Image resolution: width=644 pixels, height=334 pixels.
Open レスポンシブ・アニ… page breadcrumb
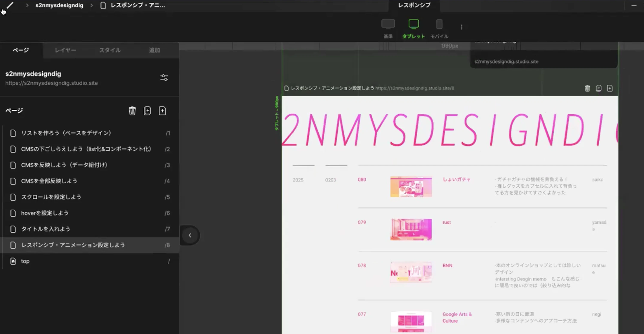pos(138,5)
